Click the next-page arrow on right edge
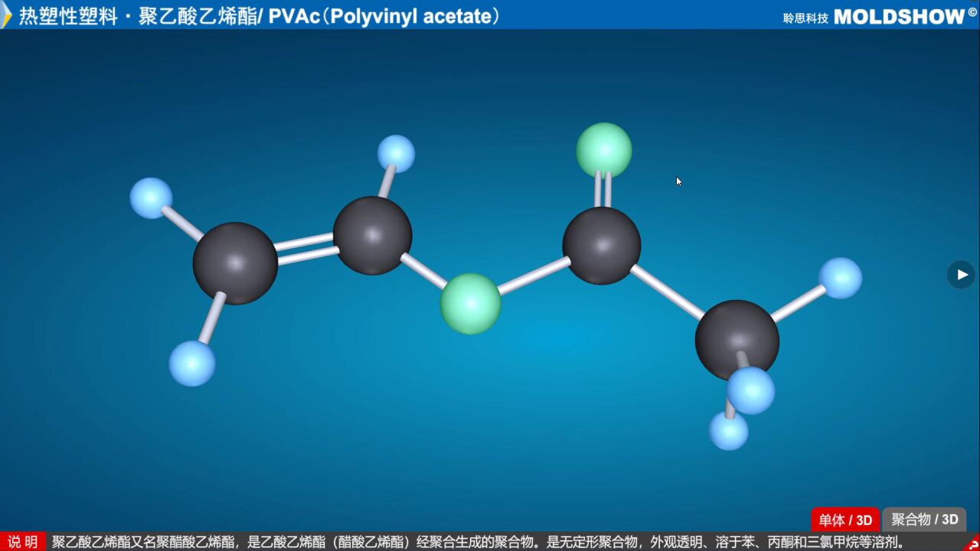The height and width of the screenshot is (551, 980). [x=961, y=275]
